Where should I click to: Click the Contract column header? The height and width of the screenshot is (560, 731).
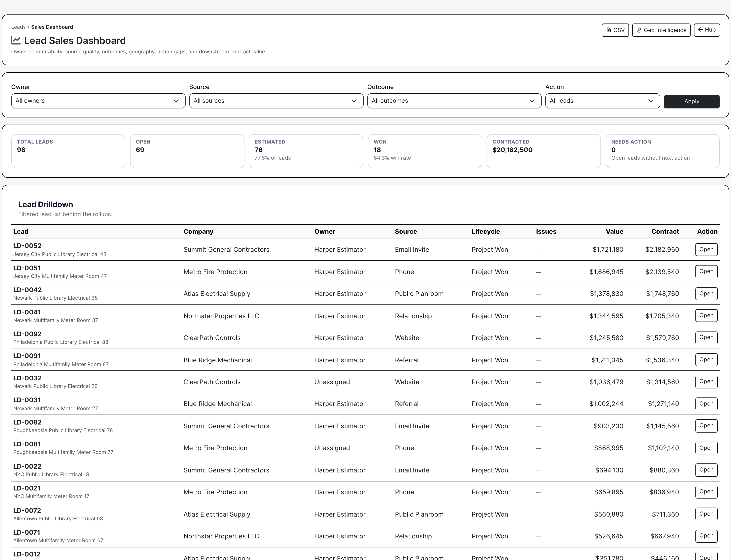pyautogui.click(x=665, y=232)
